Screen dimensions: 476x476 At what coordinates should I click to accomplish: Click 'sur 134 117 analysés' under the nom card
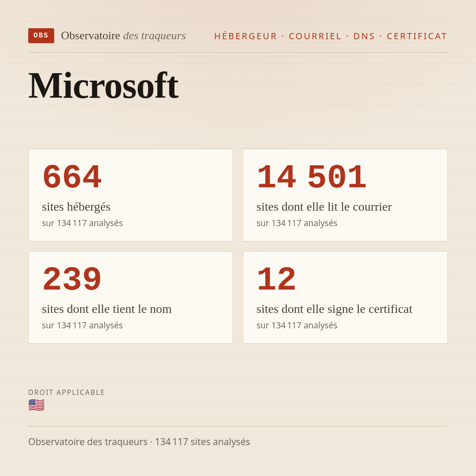(x=82, y=325)
